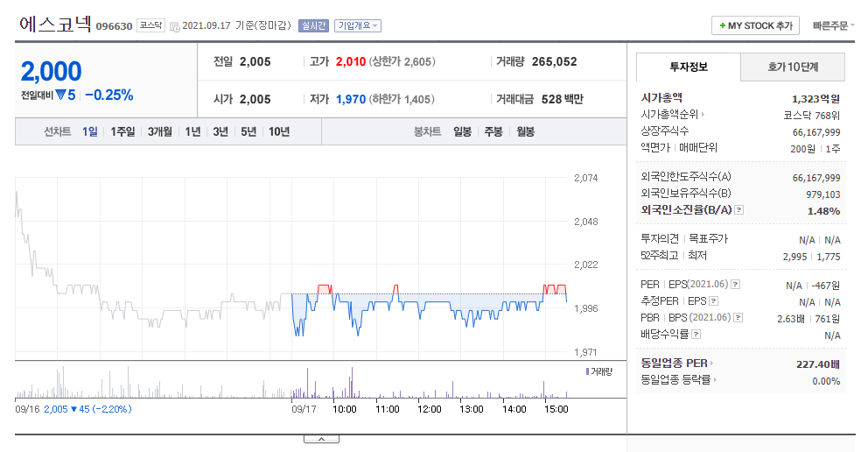
Task: Click the 1,971 price axis label
Action: point(585,352)
